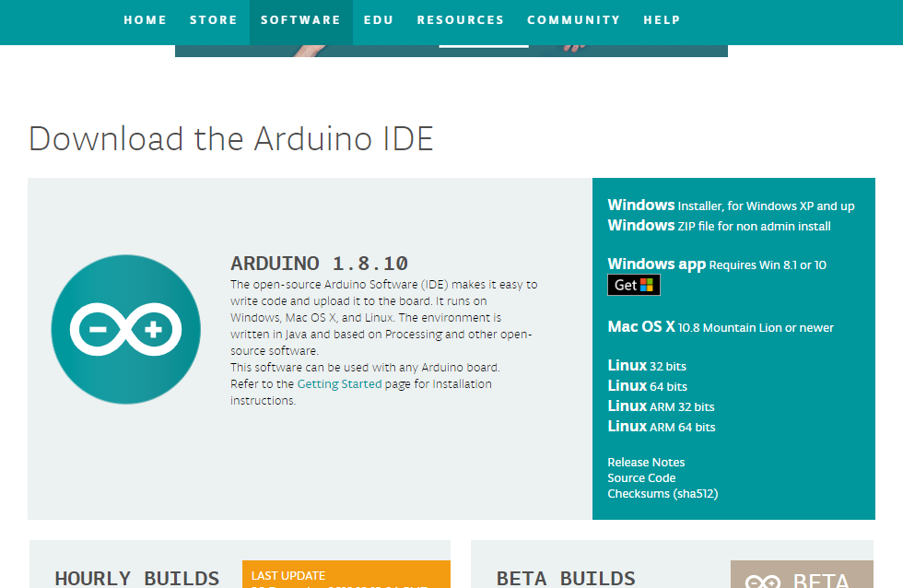Open the Checksums (sha512) link

click(x=663, y=494)
